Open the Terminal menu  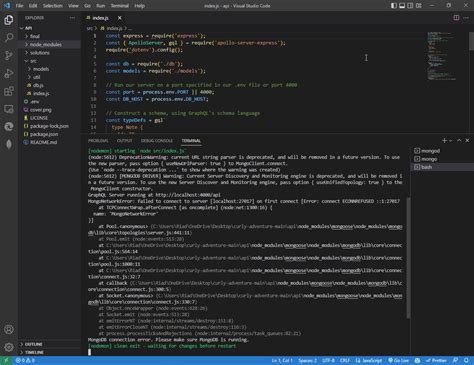(x=120, y=6)
